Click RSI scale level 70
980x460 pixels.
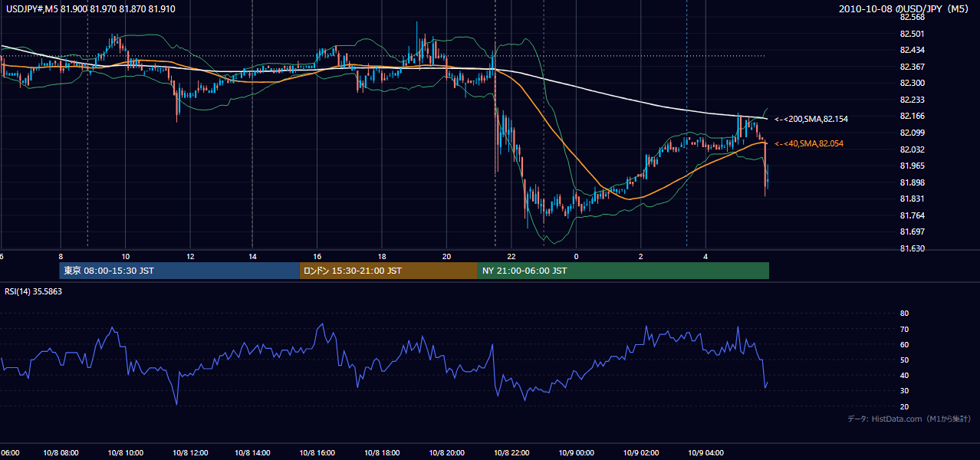[x=904, y=329]
